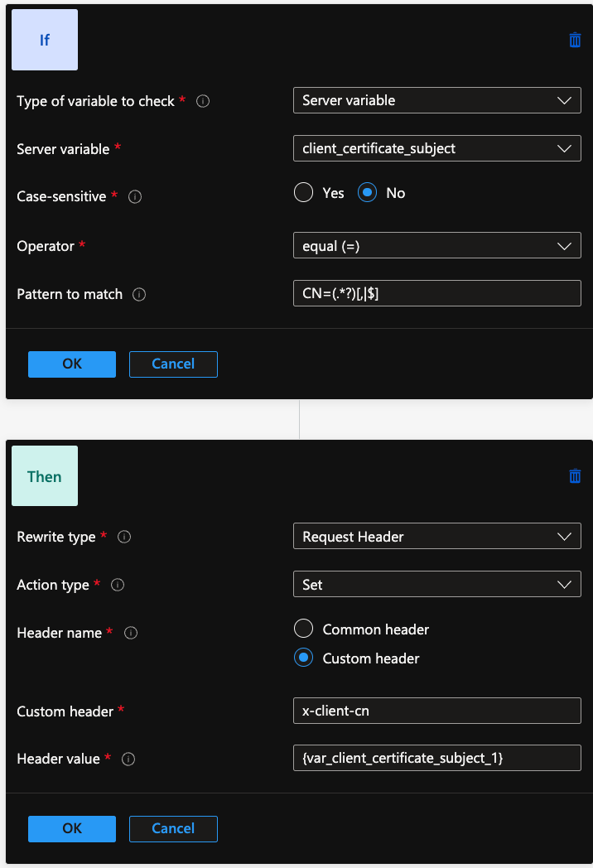Click info icon beside Type of variable to check

click(x=203, y=101)
